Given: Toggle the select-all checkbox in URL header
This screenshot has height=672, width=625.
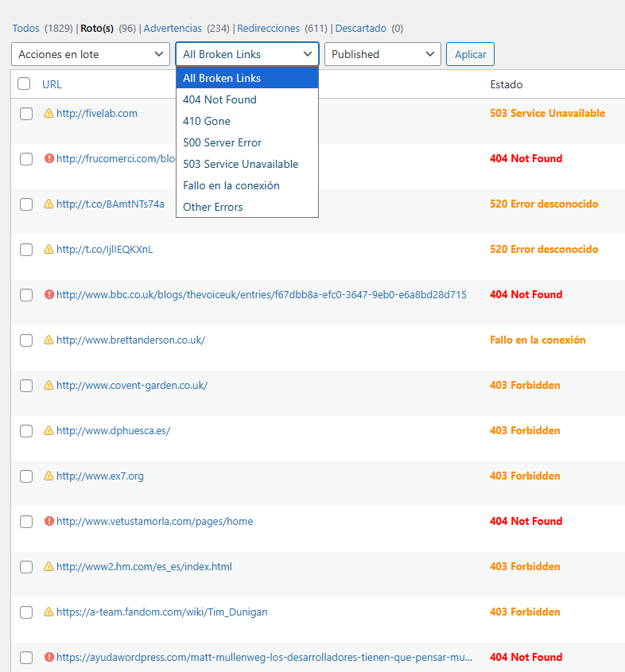Looking at the screenshot, I should coord(24,84).
